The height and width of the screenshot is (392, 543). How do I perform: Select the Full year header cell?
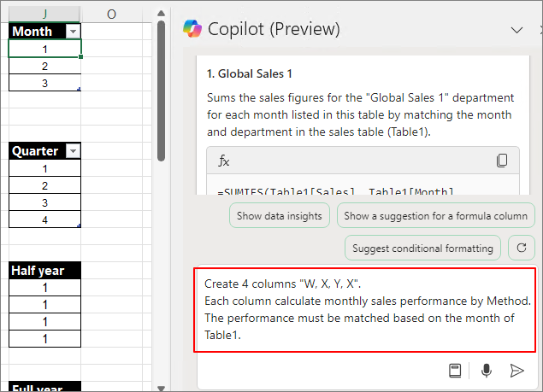point(44,387)
